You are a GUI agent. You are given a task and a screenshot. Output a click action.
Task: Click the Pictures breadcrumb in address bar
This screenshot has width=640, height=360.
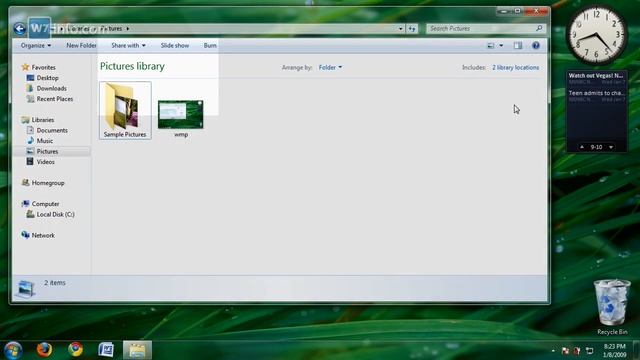111,29
